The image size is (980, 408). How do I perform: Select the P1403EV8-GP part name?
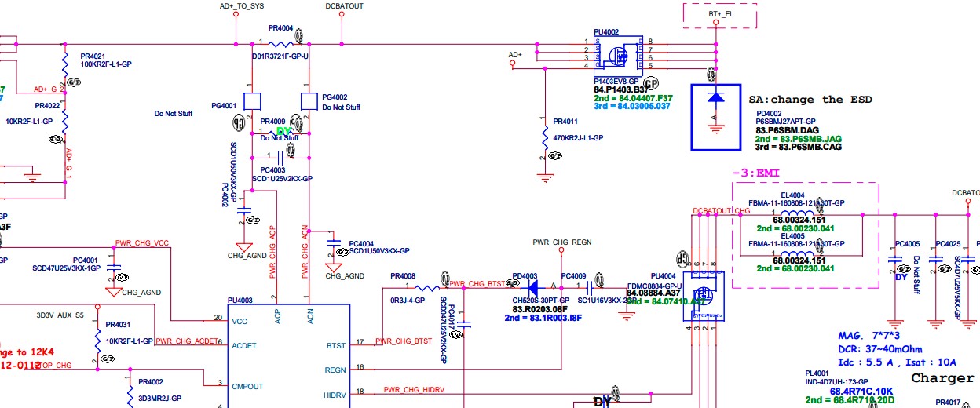coord(616,81)
